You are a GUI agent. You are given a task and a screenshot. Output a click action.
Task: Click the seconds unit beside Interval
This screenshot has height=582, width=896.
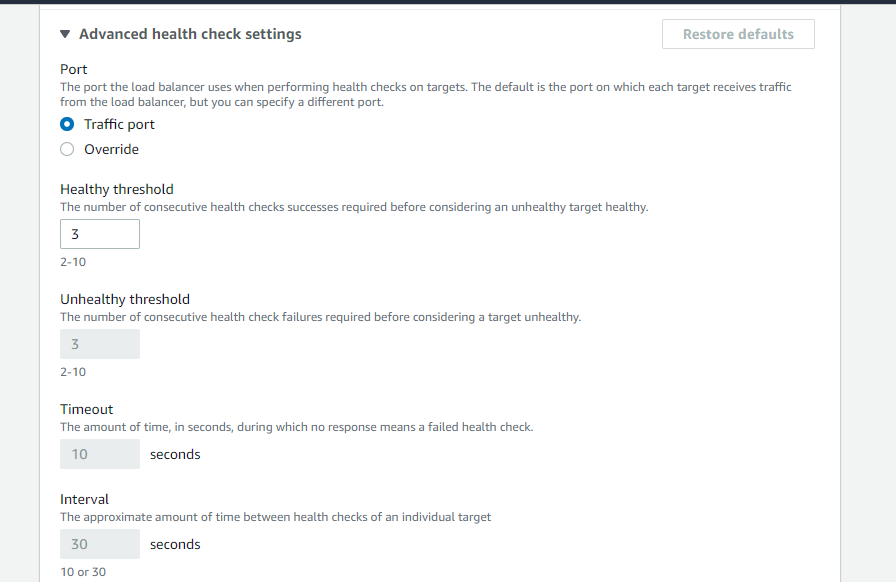click(175, 544)
